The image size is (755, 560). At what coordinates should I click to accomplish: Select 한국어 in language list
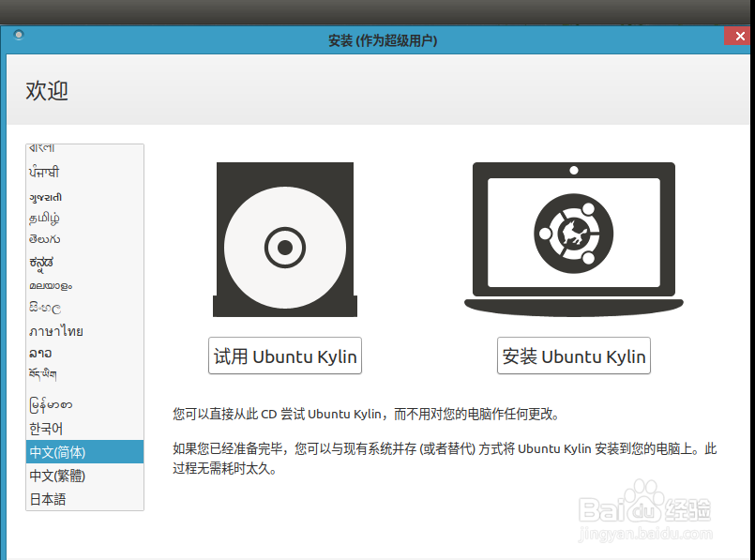tap(84, 428)
